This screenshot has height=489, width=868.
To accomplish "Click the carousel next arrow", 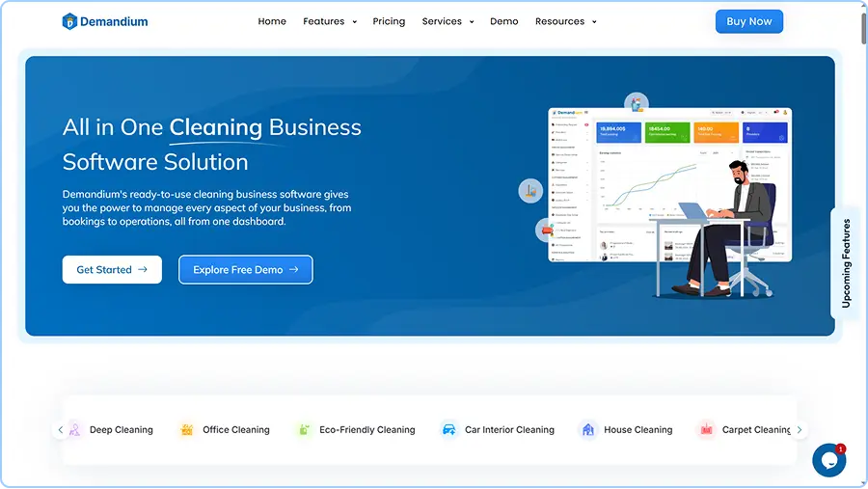I will [800, 430].
